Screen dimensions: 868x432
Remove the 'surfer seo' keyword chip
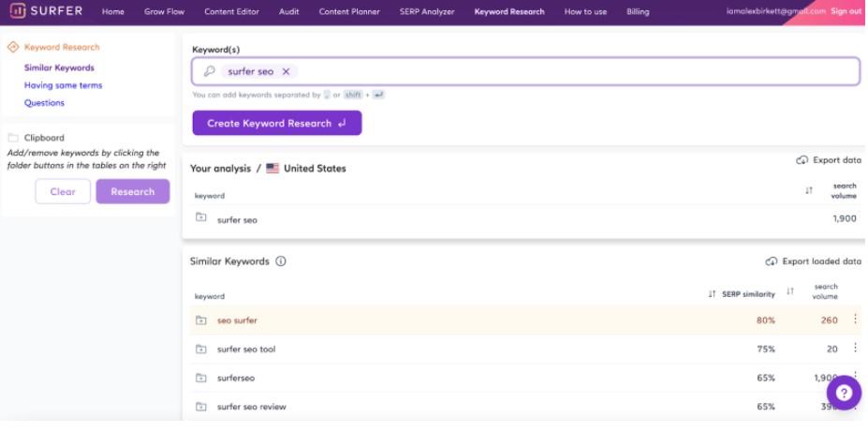[287, 71]
